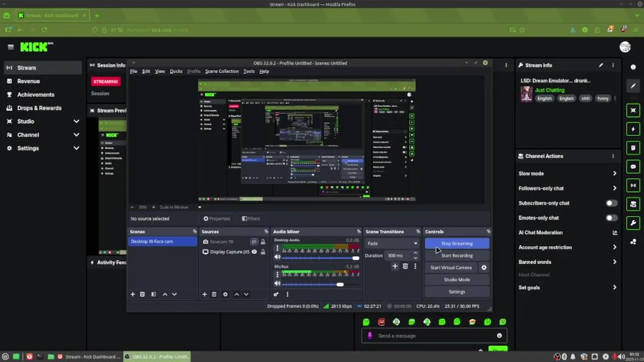Viewport: 644px width, 362px height.
Task: Click the lightning bolt icon in right sidebar
Action: (633, 129)
